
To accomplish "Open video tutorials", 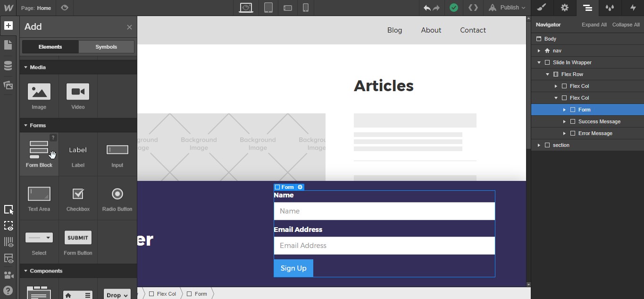I will click(x=8, y=274).
